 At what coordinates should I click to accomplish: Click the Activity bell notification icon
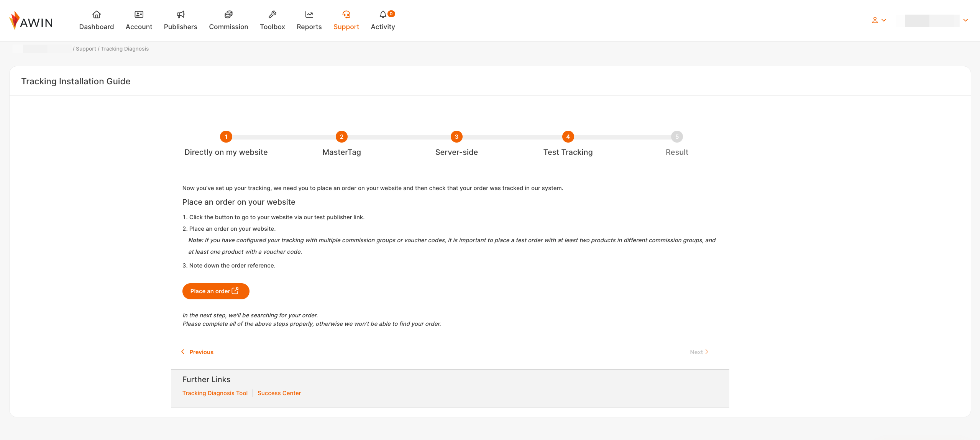[383, 15]
